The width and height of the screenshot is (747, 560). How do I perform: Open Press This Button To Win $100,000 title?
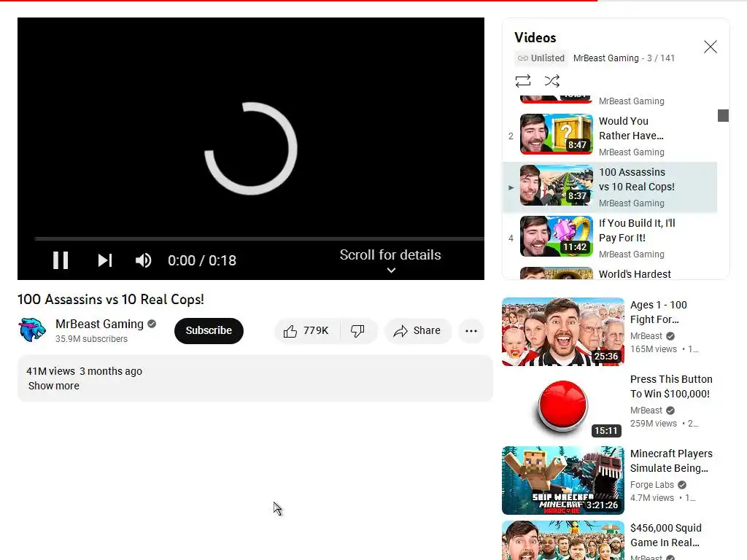(x=671, y=386)
